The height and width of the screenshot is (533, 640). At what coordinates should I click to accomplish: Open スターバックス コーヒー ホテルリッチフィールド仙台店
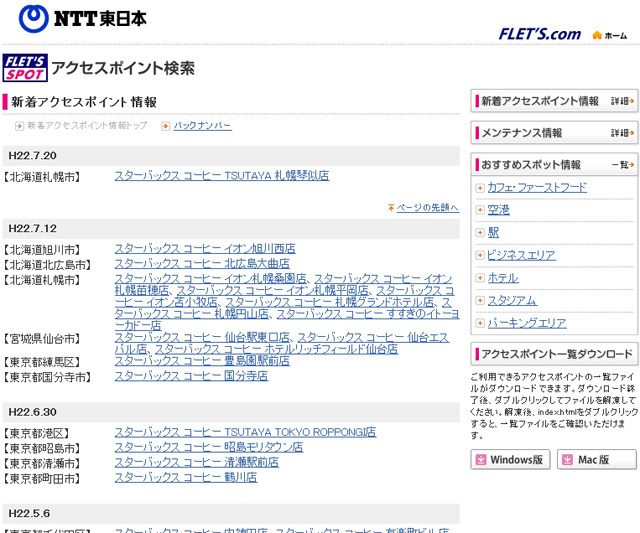click(x=276, y=349)
